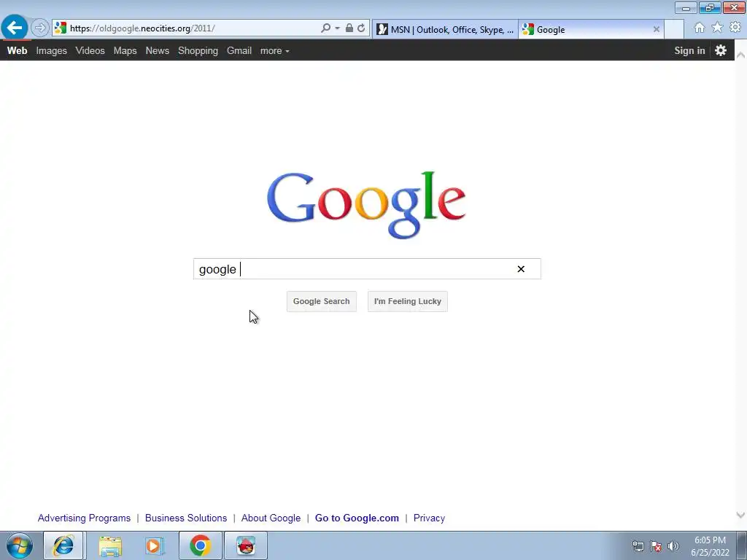Click Internet Explorer taskbar icon
This screenshot has width=747, height=560.
(x=63, y=545)
